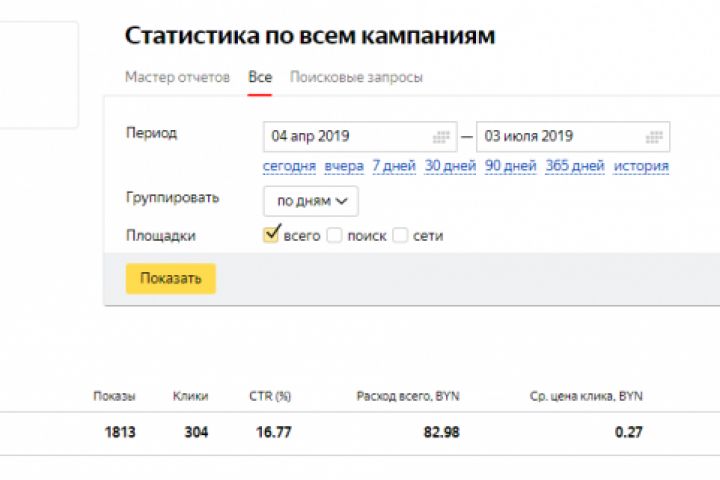Open the «история» link

coord(641,166)
